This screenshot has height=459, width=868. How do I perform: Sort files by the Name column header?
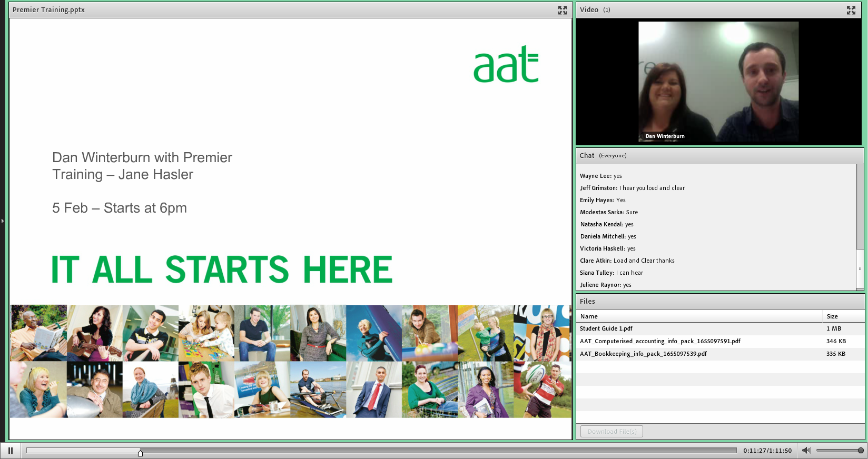pos(699,316)
